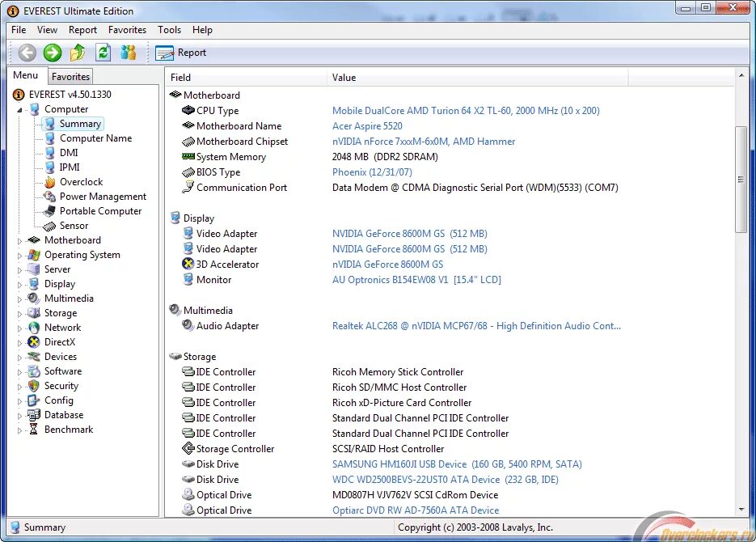
Task: Click the Multimedia speaker icon in tree
Action: [x=34, y=298]
